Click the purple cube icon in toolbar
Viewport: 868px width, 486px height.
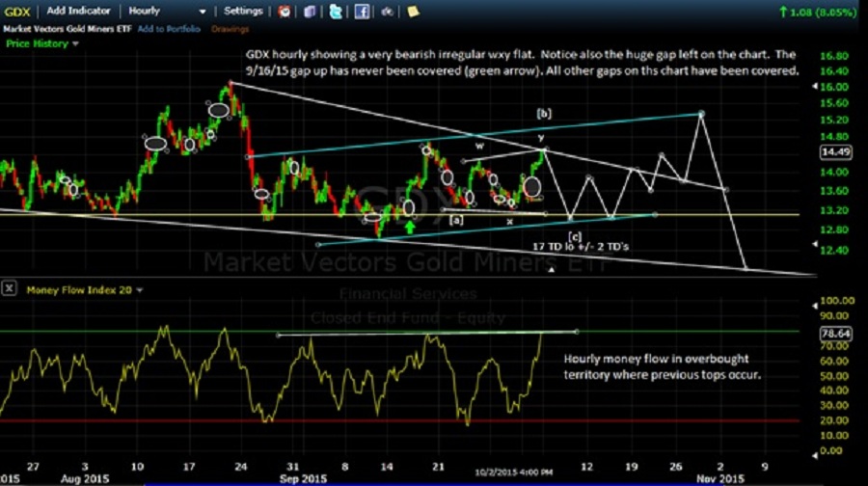coord(310,11)
